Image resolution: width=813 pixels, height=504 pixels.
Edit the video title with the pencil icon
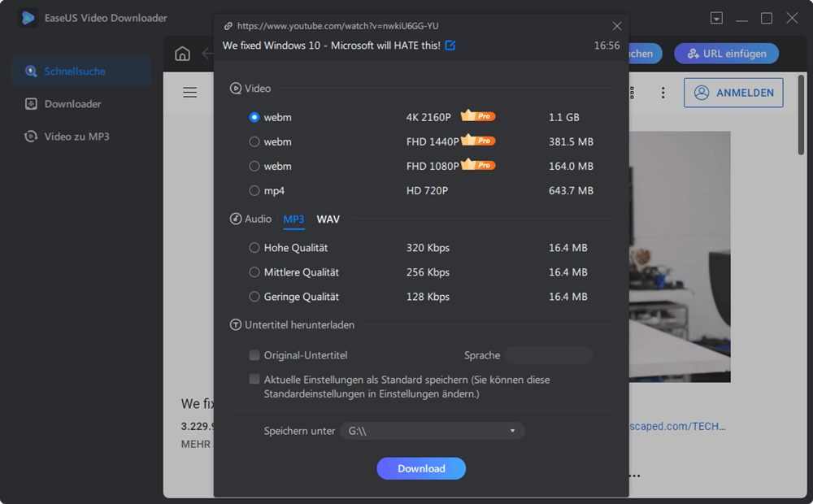tap(450, 46)
